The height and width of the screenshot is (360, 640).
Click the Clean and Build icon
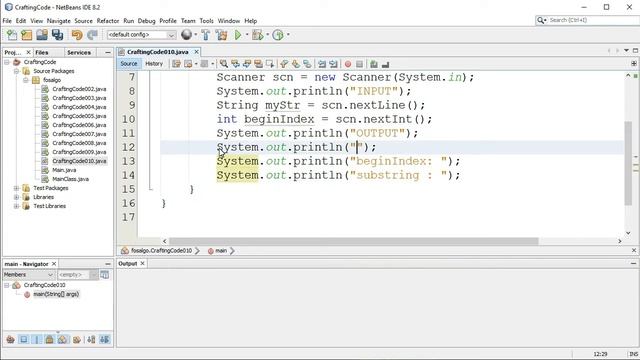coord(222,35)
